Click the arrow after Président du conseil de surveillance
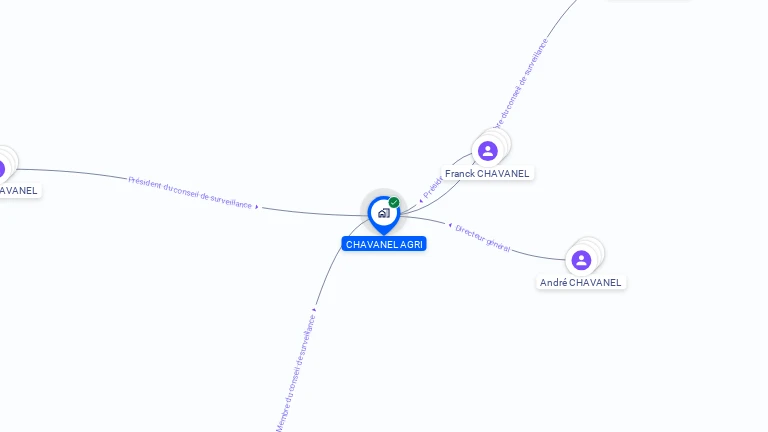The image size is (768, 432). click(x=257, y=207)
